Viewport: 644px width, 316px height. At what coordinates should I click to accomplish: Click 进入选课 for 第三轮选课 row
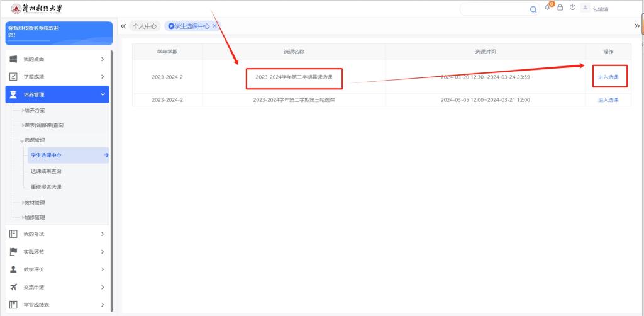(x=608, y=100)
